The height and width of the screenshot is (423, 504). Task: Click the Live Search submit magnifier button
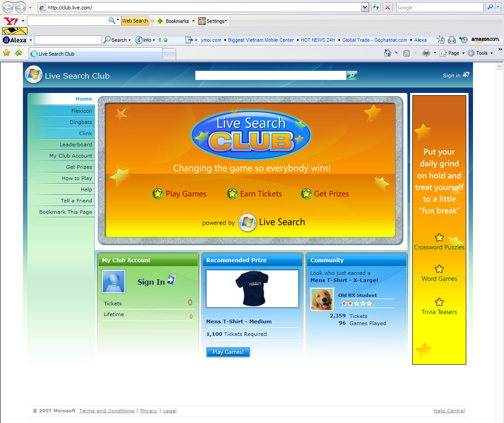coord(352,75)
